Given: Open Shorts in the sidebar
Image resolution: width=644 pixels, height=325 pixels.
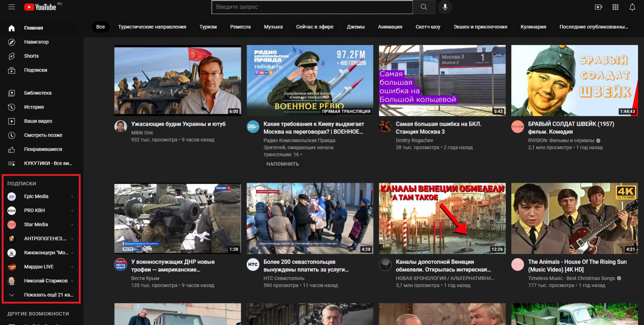Looking at the screenshot, I should pyautogui.click(x=31, y=56).
